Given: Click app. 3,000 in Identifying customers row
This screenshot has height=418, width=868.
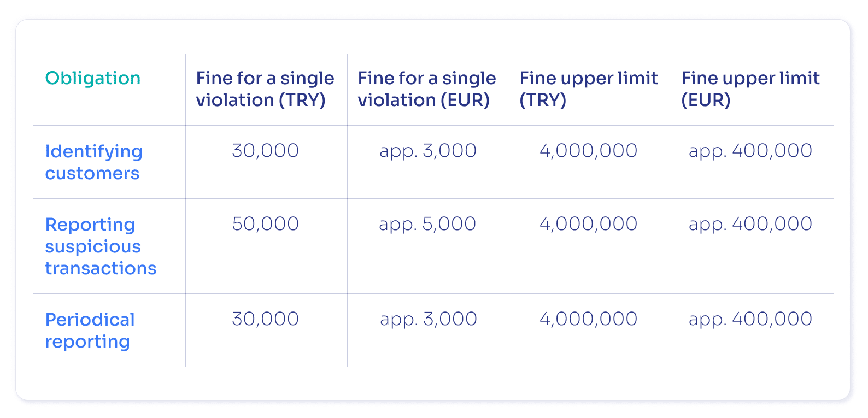Looking at the screenshot, I should tap(428, 151).
